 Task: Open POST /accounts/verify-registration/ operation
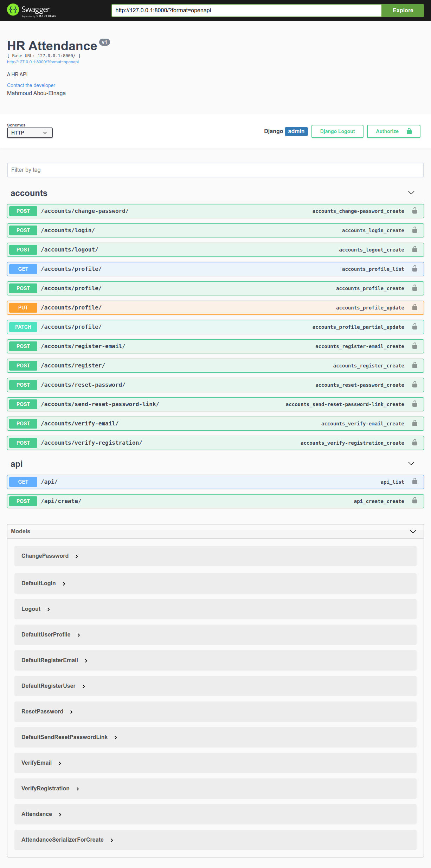tap(215, 443)
